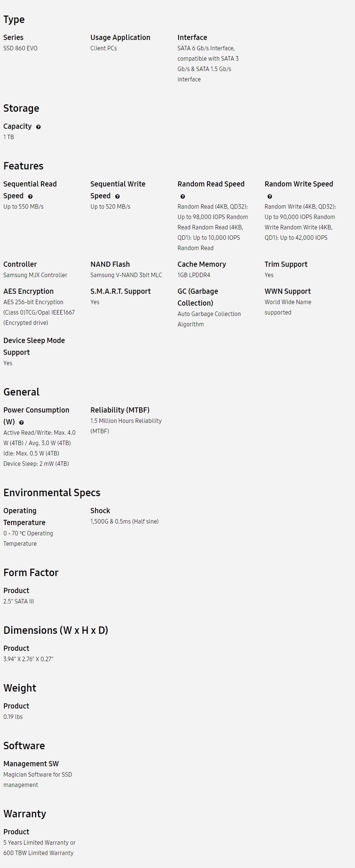Click the Form Factor heading

[x=31, y=573]
